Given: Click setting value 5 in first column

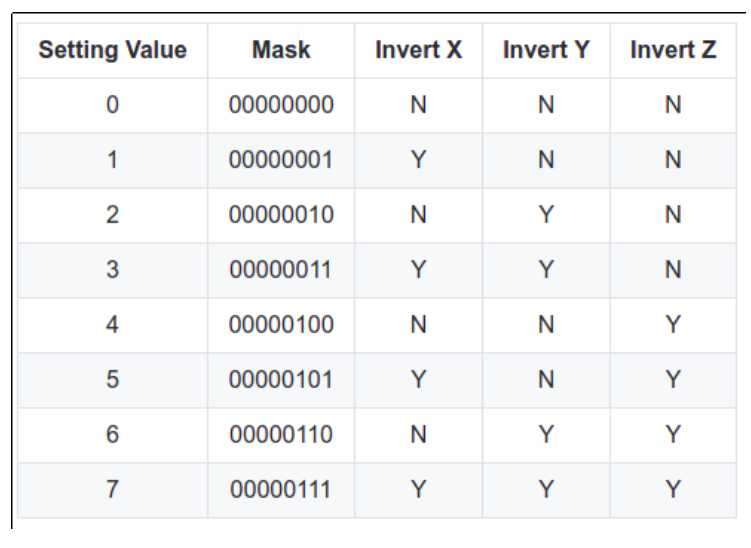Looking at the screenshot, I should [112, 381].
